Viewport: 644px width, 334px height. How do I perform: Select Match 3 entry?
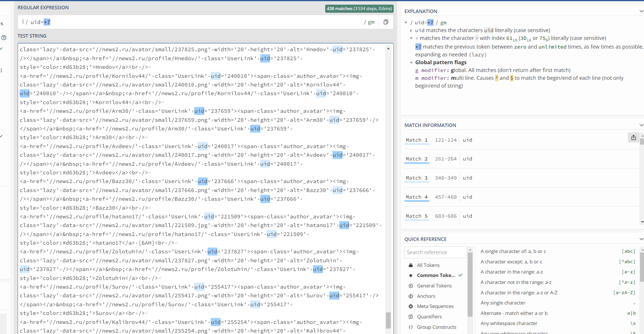[x=417, y=178]
